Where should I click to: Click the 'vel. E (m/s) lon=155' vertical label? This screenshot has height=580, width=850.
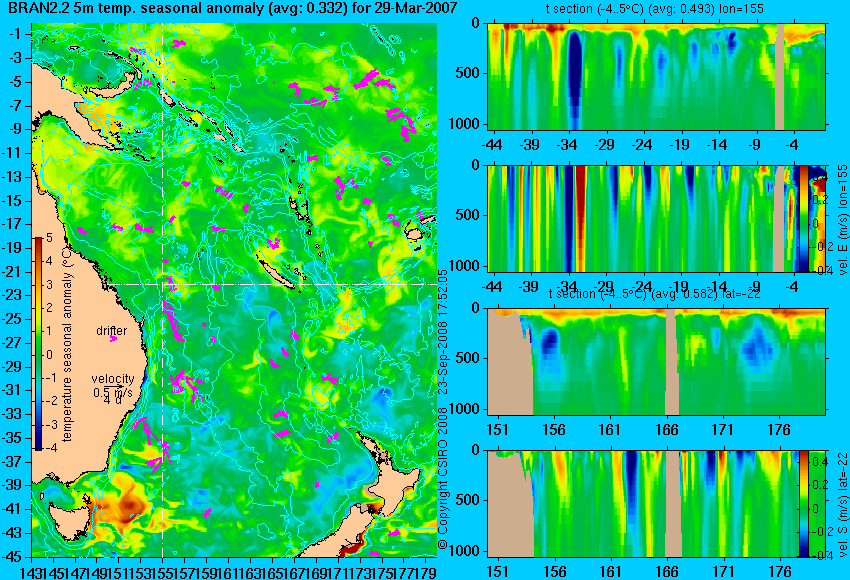[842, 220]
